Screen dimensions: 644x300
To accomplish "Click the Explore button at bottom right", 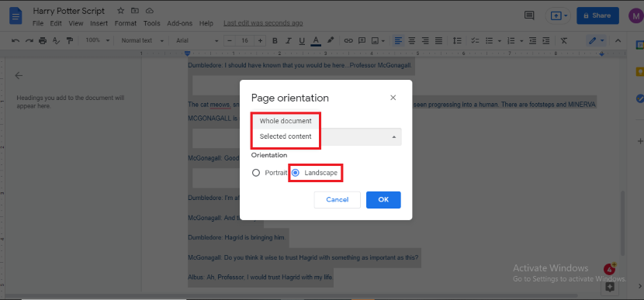I will coord(610,287).
